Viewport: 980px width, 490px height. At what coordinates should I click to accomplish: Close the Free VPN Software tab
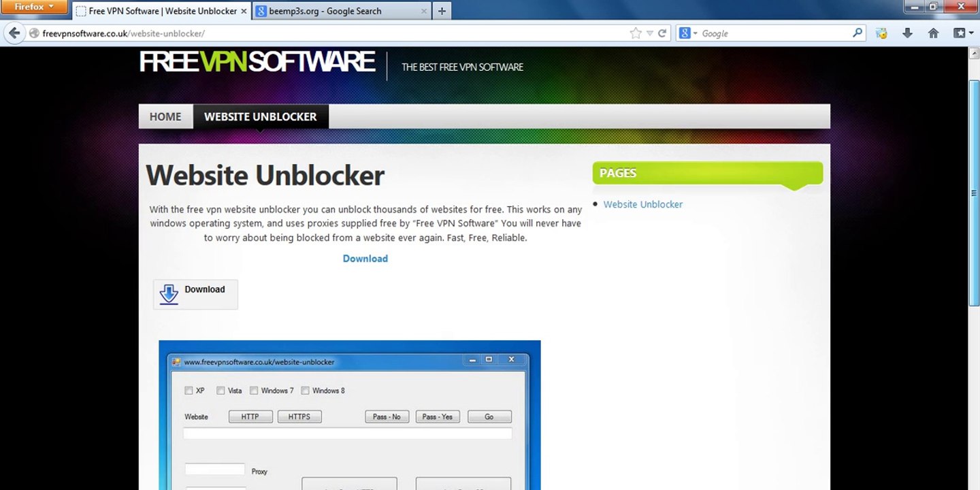coord(244,11)
